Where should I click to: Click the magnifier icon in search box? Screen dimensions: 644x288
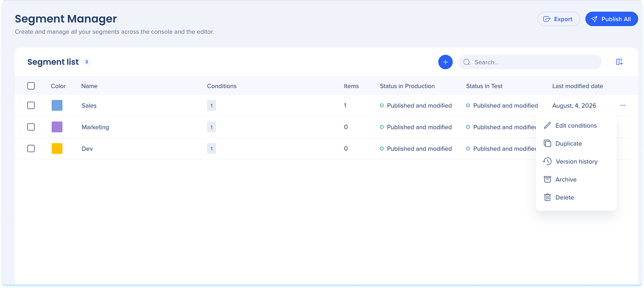click(x=467, y=62)
